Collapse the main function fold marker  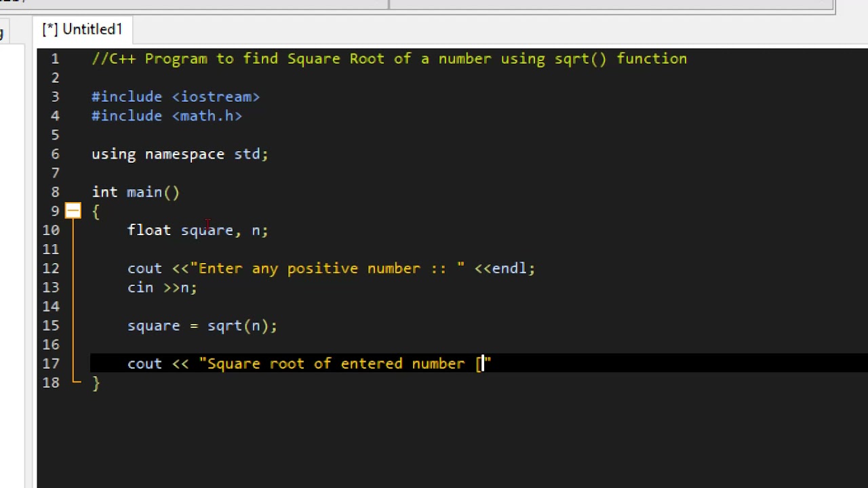73,211
